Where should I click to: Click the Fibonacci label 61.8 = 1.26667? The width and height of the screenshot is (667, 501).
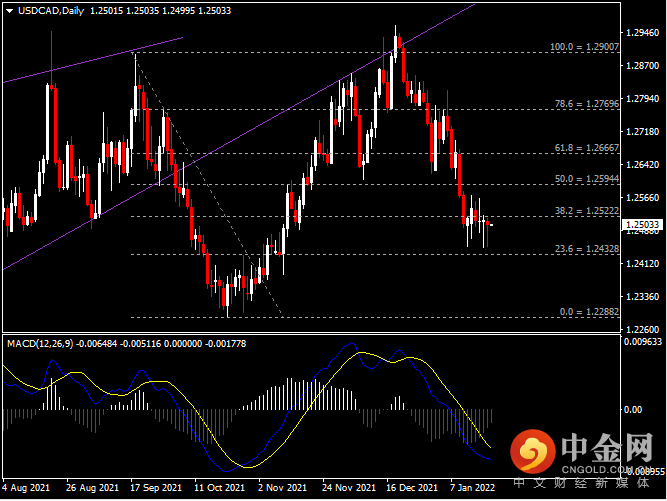[x=587, y=148]
